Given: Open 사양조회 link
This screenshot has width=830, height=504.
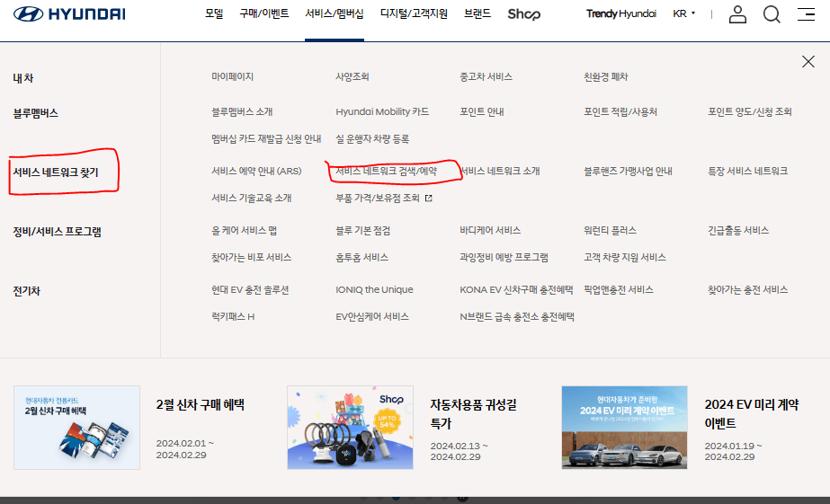Looking at the screenshot, I should click(352, 76).
